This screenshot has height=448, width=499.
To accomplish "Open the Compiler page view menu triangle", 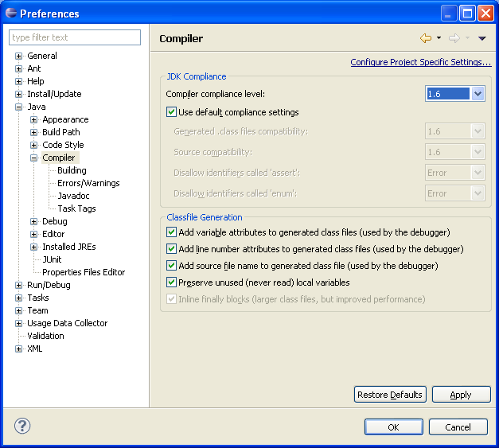I will click(481, 38).
